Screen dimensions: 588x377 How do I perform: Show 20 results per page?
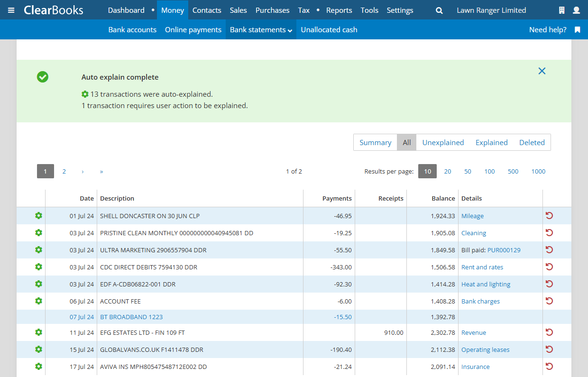click(448, 172)
